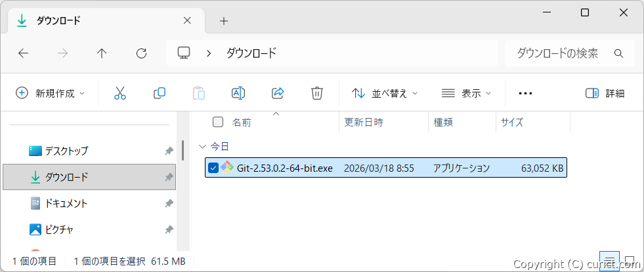Screen dimensions: 644x272
Task: Uncheck the Git-2.53.0.2-64-bit.exe file checkbox
Action: [213, 168]
